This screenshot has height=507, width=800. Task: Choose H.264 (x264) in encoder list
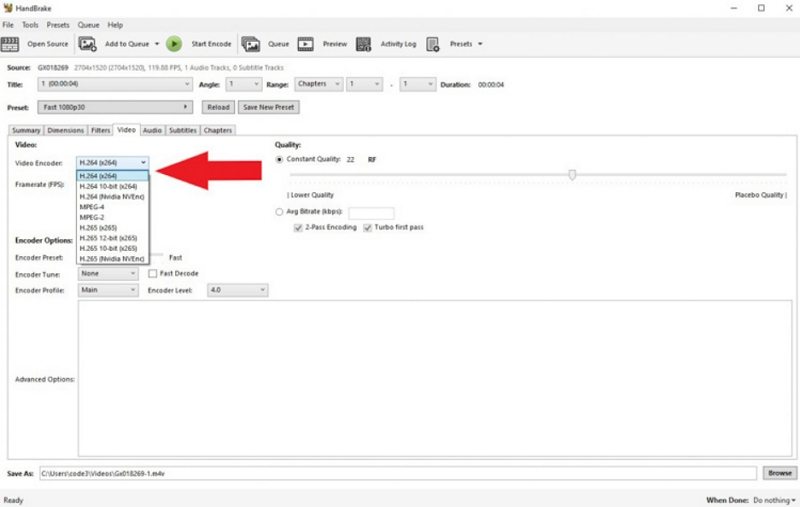(113, 176)
